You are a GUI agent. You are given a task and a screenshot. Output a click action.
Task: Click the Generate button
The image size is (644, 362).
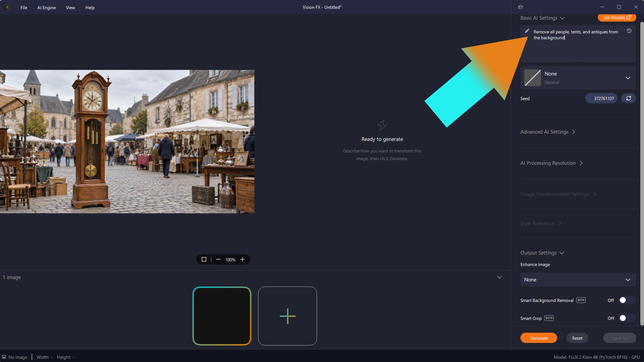click(539, 338)
